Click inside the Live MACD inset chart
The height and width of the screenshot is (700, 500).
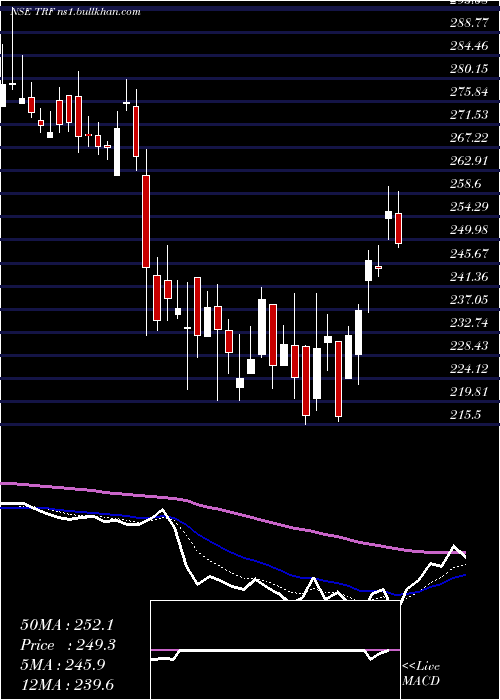point(275,650)
